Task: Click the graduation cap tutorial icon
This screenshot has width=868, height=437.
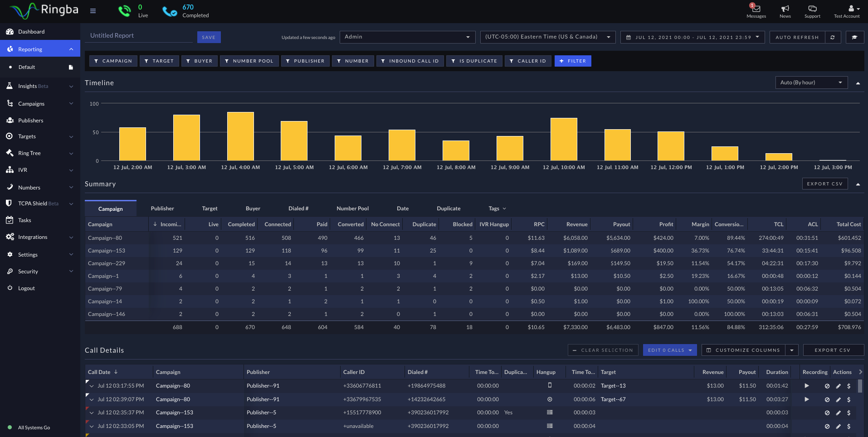Action: tap(854, 37)
